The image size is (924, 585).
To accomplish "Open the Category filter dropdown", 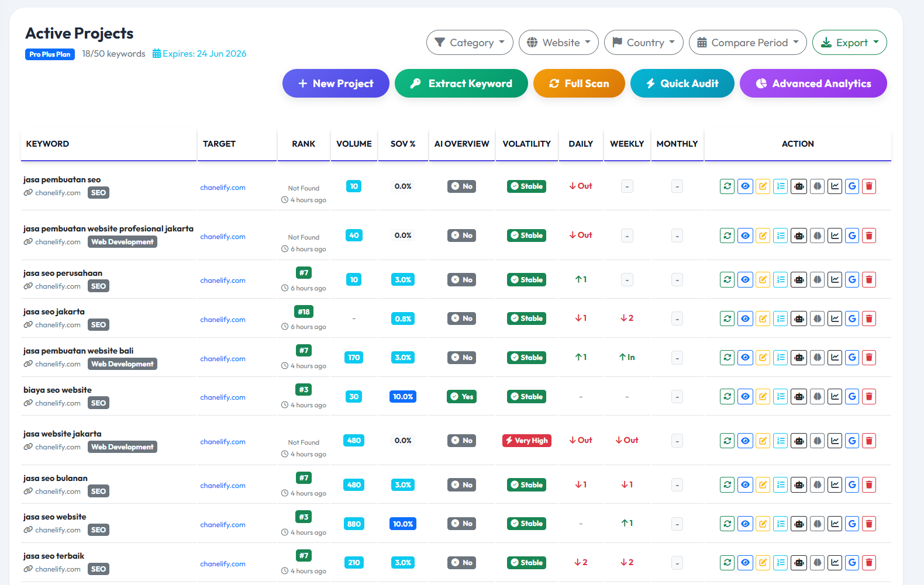I will [470, 43].
